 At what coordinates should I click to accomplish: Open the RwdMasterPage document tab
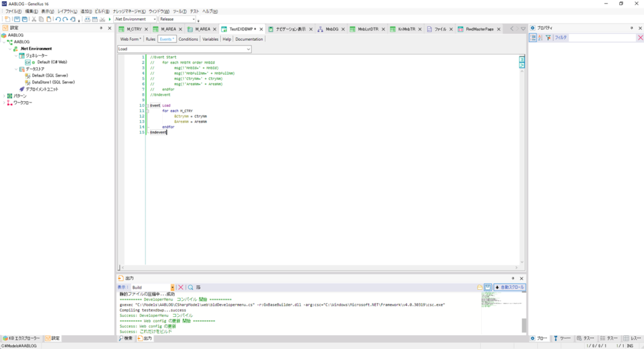(479, 29)
